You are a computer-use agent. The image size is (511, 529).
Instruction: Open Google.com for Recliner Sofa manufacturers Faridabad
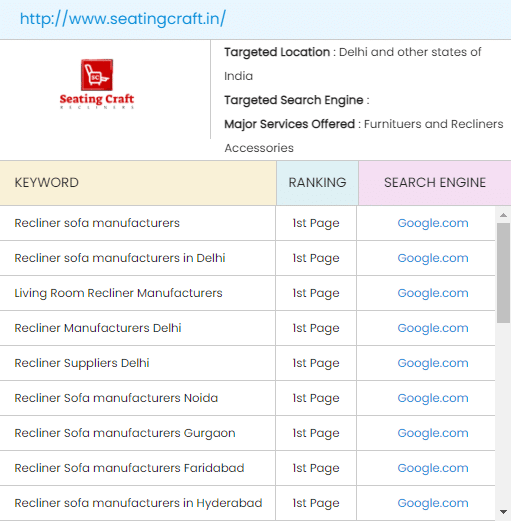point(433,468)
